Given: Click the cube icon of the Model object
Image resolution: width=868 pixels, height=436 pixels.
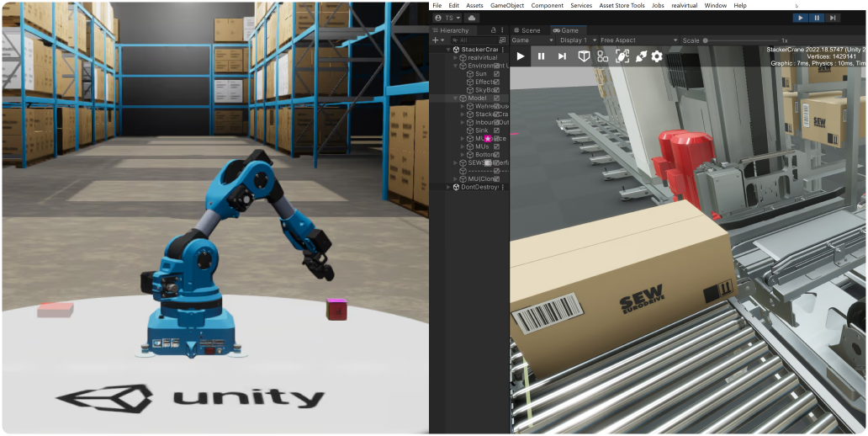Looking at the screenshot, I should tap(463, 98).
